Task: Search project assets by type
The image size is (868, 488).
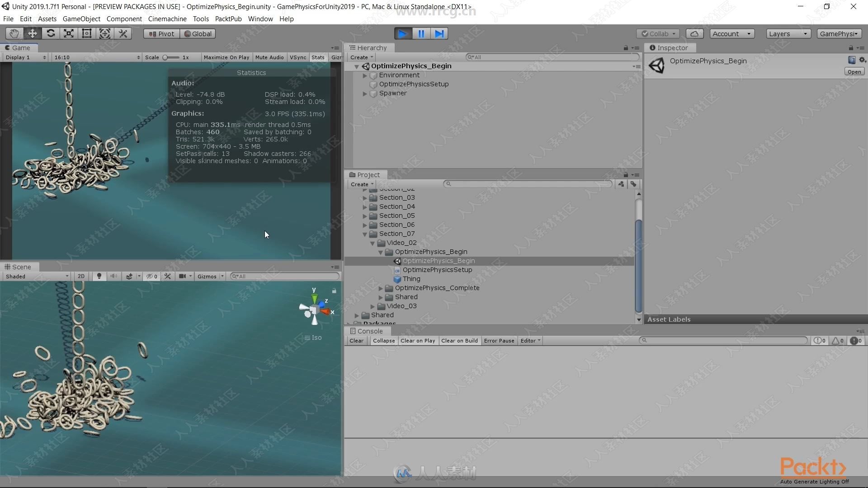Action: coord(621,184)
